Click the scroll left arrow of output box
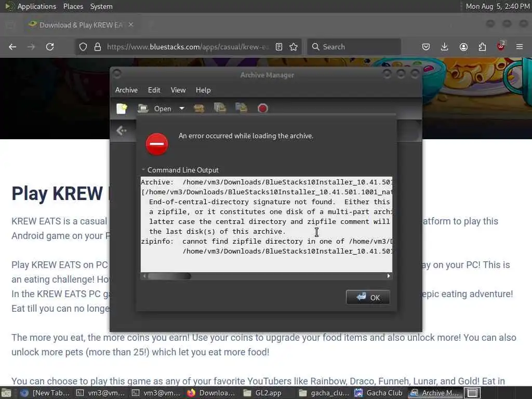The image size is (532, 399). [144, 276]
